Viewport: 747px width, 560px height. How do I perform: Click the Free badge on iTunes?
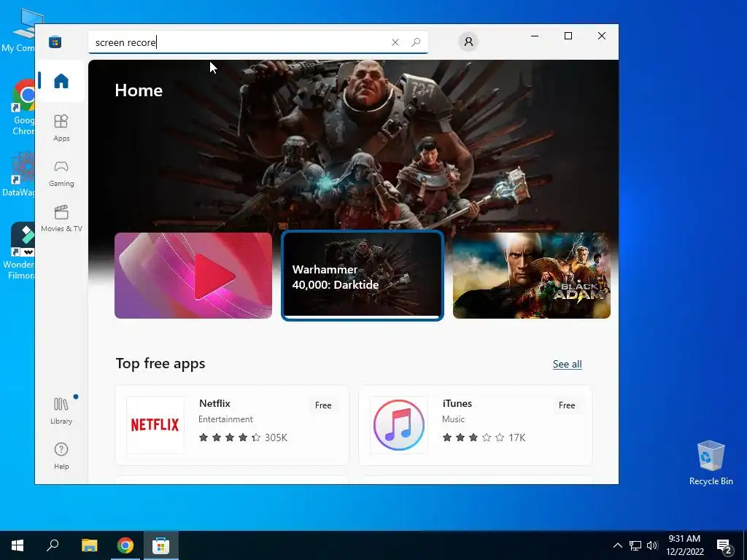(567, 405)
